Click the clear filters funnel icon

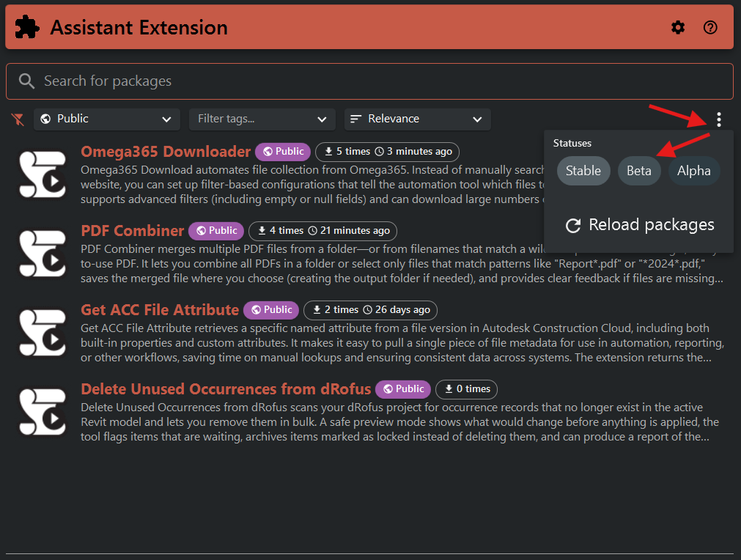[18, 119]
